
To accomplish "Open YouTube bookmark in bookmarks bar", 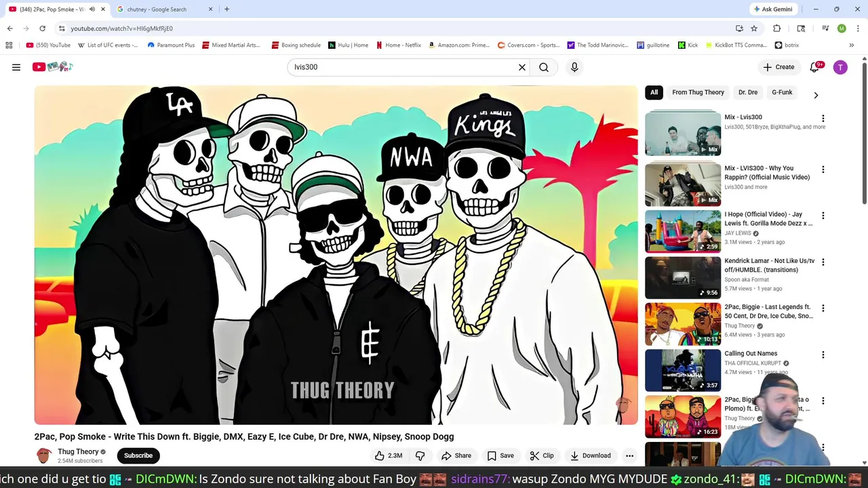I will tap(48, 45).
